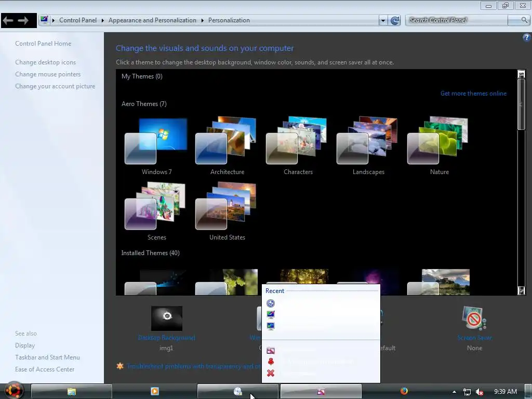
Task: Select the Windows 7 theme
Action: pyautogui.click(x=156, y=146)
